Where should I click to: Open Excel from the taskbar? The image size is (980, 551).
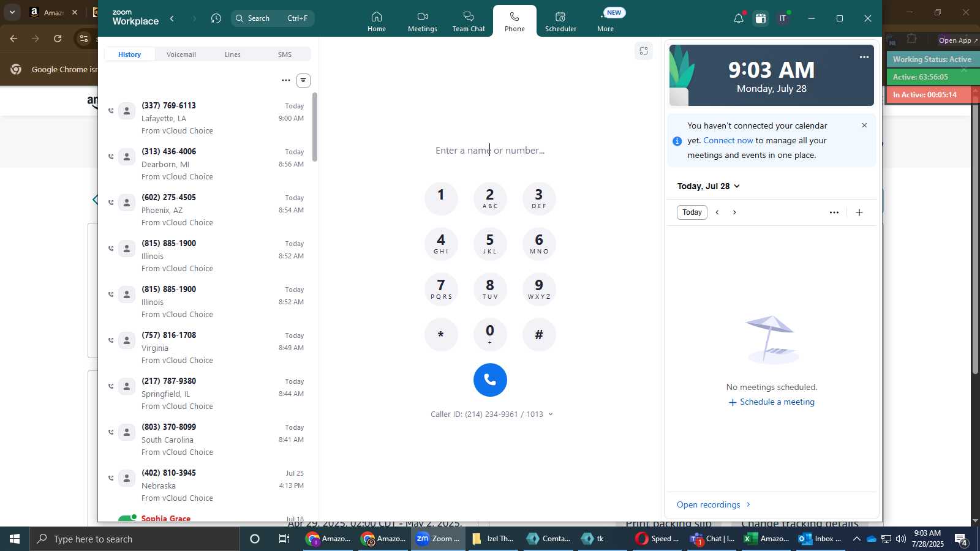(x=766, y=539)
